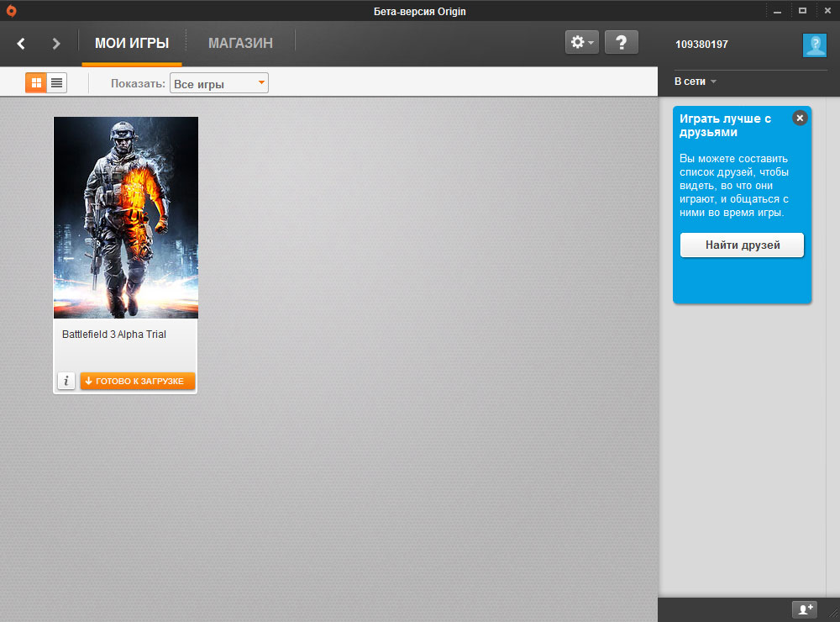Viewport: 840px width, 622px height.
Task: Click the add friend icon
Action: [x=805, y=609]
